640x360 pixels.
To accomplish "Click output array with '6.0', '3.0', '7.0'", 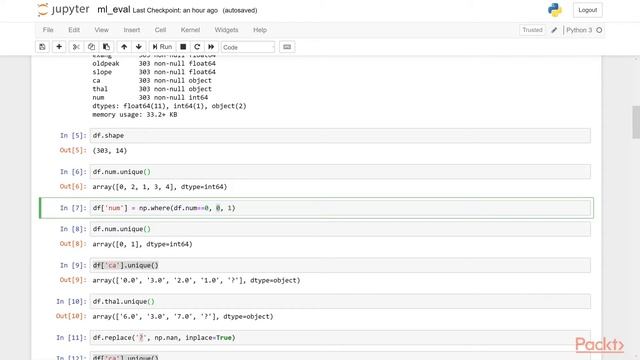I will 183,316.
